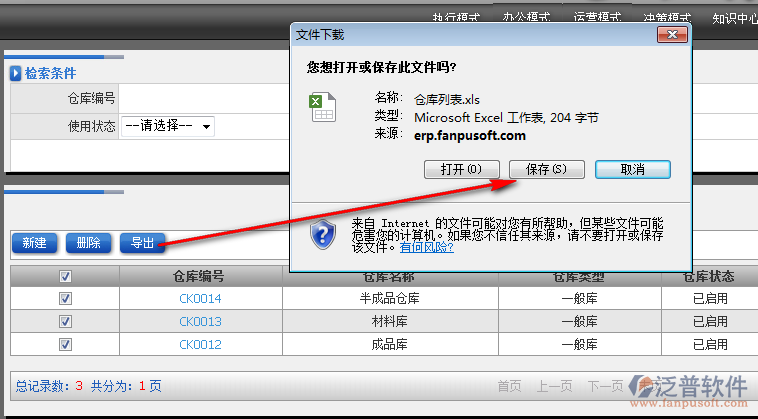Toggle the select-all checkbox in table header
758x419 pixels.
point(65,276)
